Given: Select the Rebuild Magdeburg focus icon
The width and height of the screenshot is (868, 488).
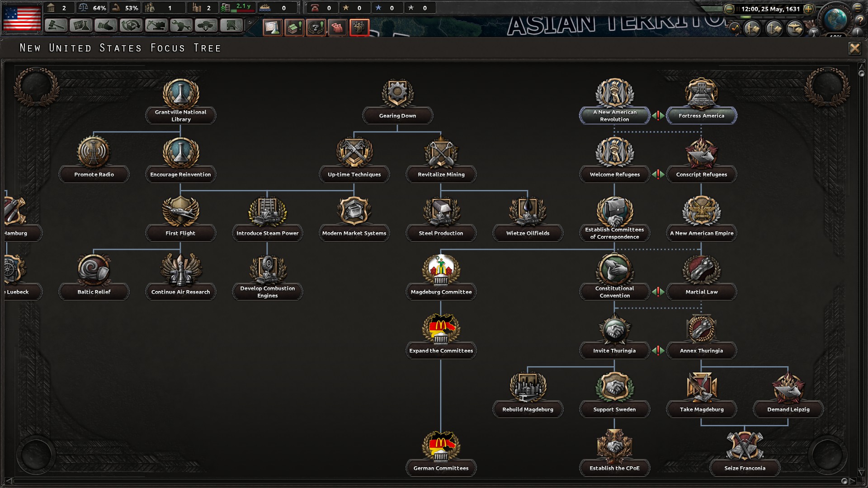Looking at the screenshot, I should pyautogui.click(x=528, y=387).
